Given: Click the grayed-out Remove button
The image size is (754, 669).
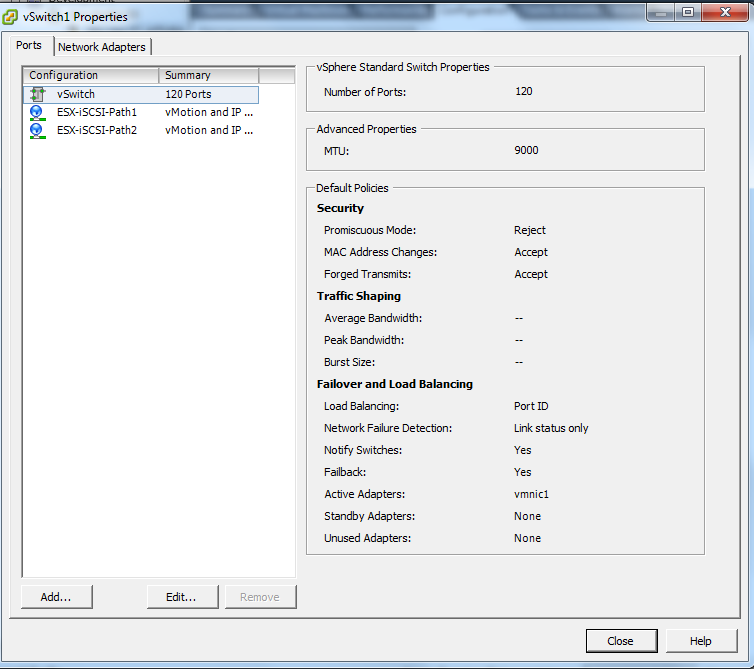Looking at the screenshot, I should (260, 597).
